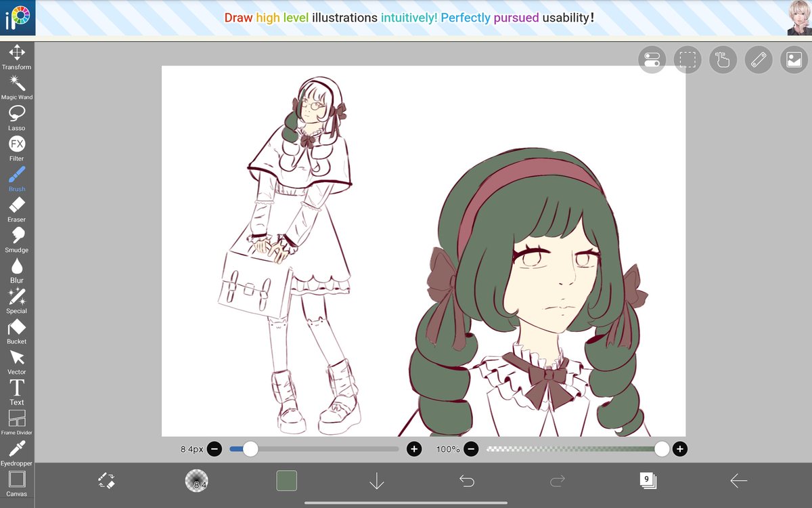This screenshot has width=812, height=508.
Task: Open the ruler tool icon
Action: tap(759, 60)
